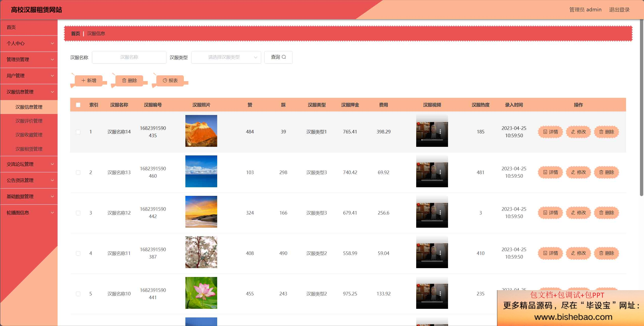
Task: View 详情 for 汉服名称13
Action: click(x=550, y=172)
